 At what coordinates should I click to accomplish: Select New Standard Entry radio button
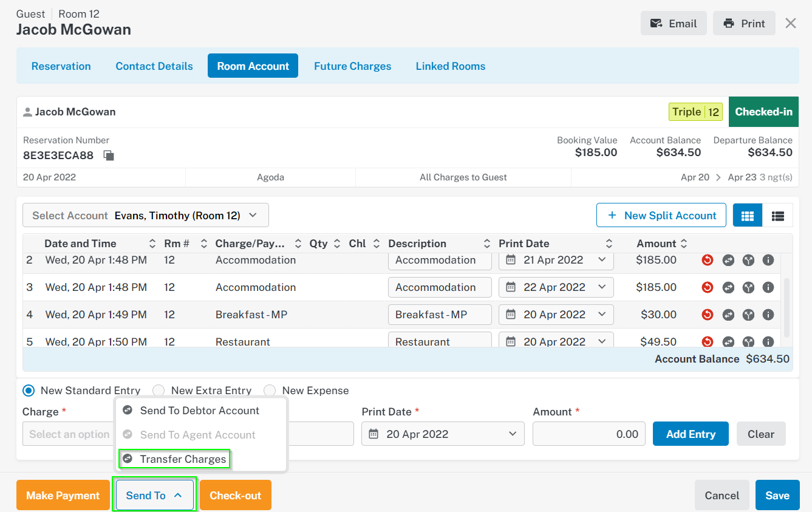29,391
